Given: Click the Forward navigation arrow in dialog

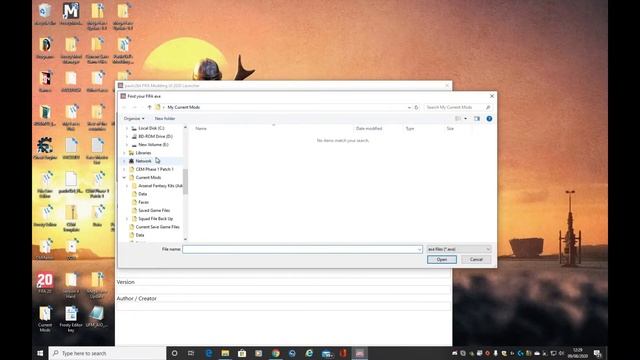Looking at the screenshot, I should [134, 107].
